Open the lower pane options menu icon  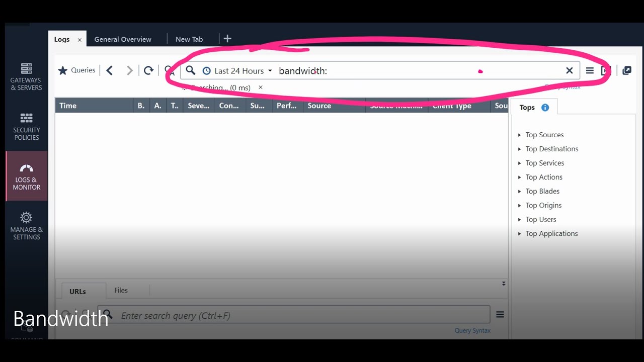pyautogui.click(x=500, y=314)
